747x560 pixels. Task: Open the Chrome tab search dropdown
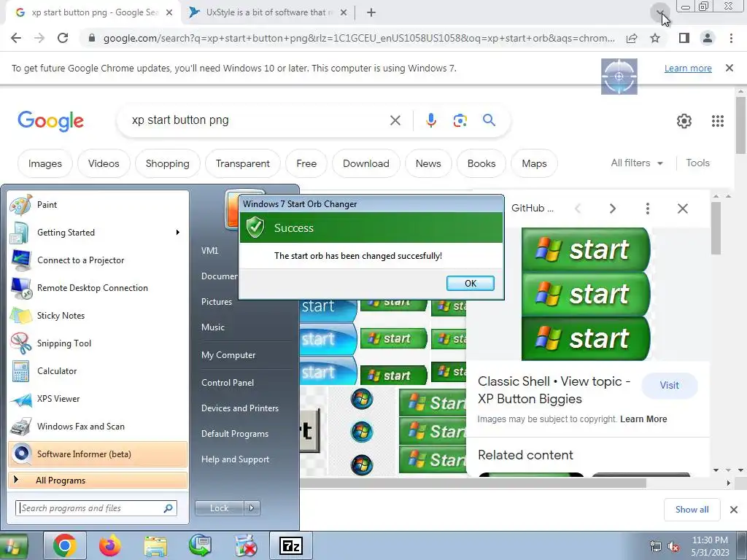coord(660,12)
